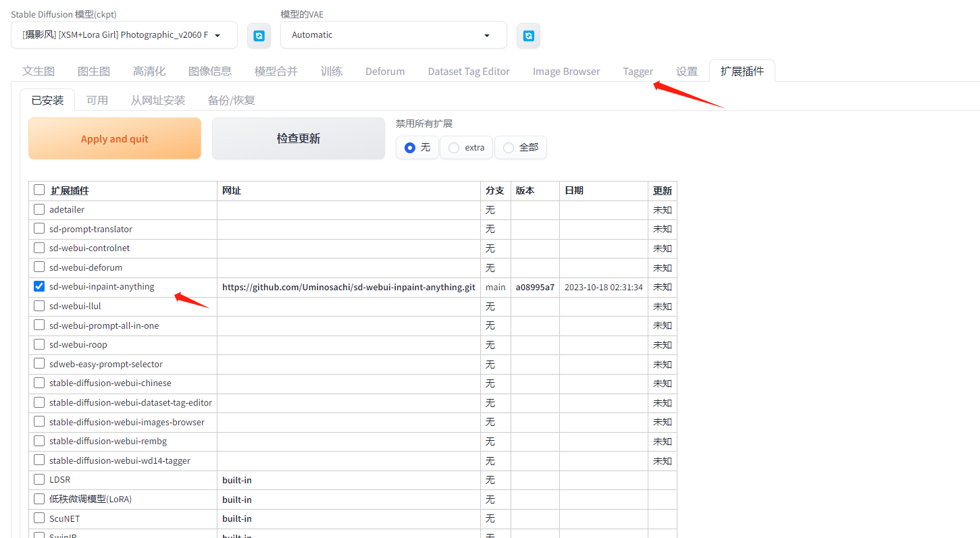Go to the 训练 tab
Viewport: 980px width, 538px height.
click(x=332, y=71)
